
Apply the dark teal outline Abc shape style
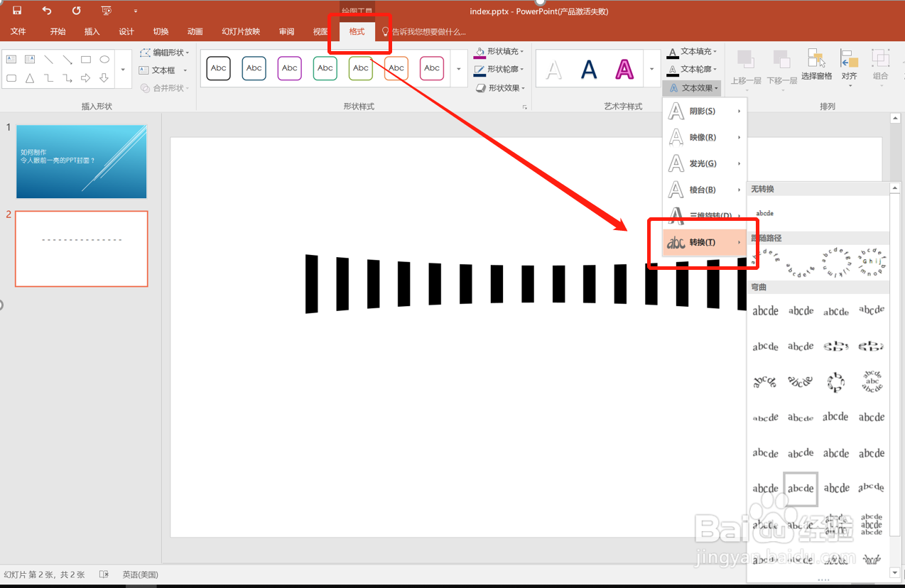coord(254,68)
